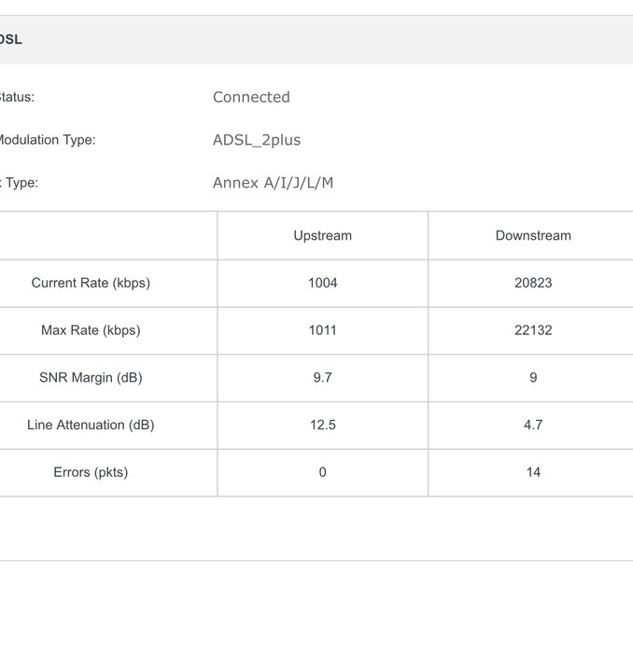Select the Annex A/I/J/L/M type value
The width and height of the screenshot is (633, 672).
tap(273, 183)
